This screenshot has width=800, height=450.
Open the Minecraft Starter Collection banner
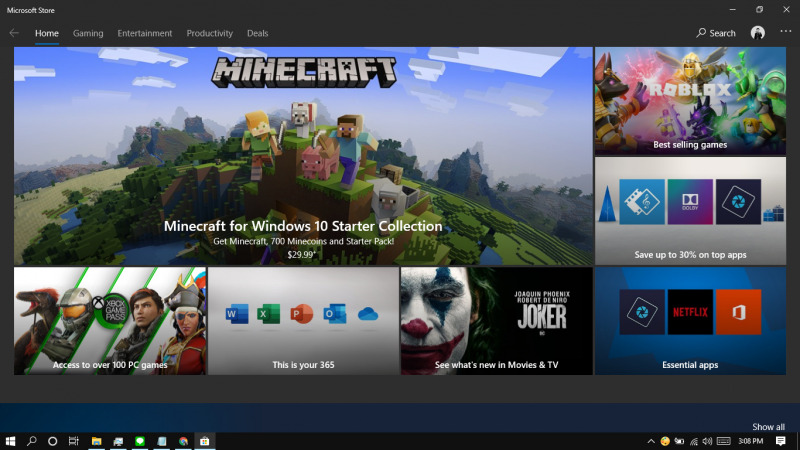coord(303,156)
